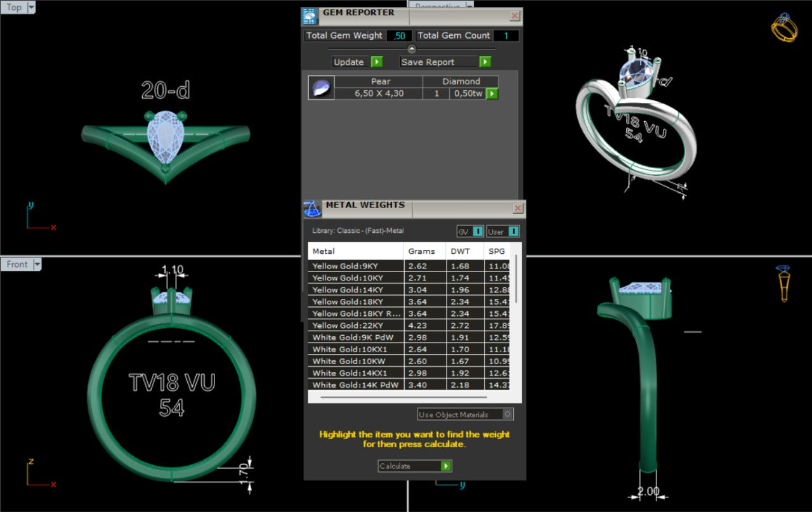
Task: Click the Metal Weights scale icon
Action: tap(311, 209)
